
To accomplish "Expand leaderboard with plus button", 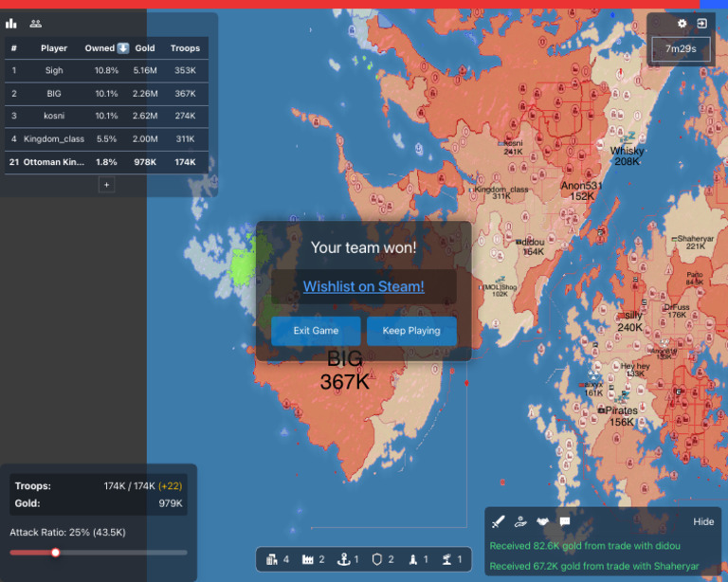I will click(x=107, y=186).
